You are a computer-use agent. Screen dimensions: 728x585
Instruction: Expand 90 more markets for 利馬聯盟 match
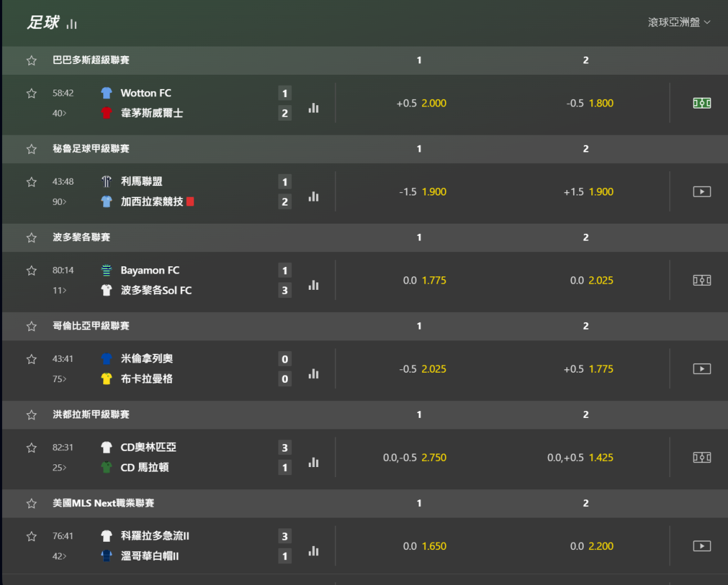pos(60,202)
